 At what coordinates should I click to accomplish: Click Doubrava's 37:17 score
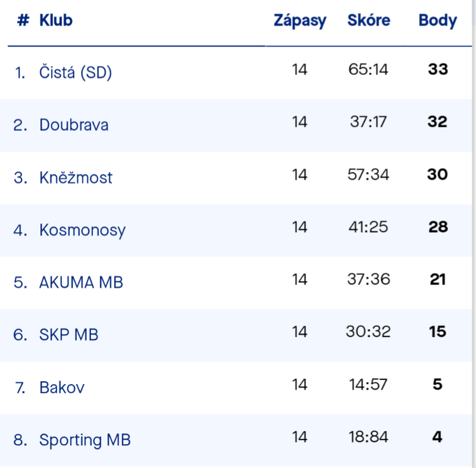tap(369, 122)
